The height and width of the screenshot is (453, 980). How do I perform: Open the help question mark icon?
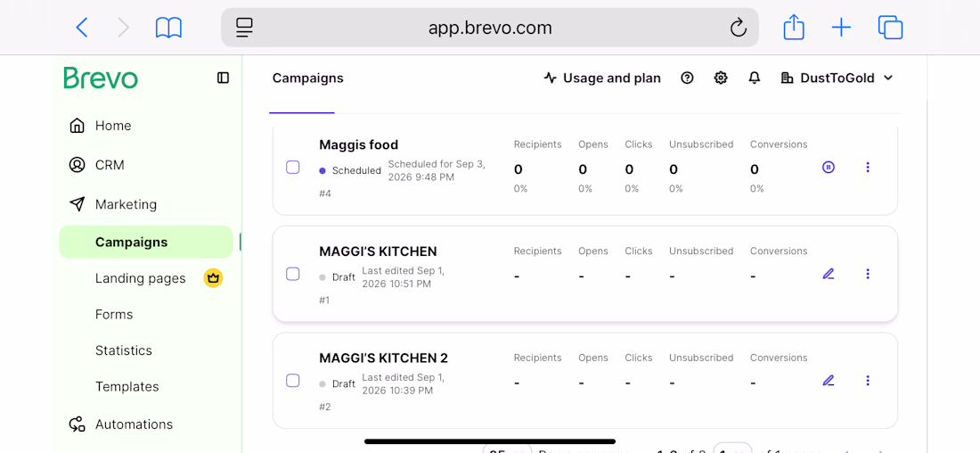click(688, 78)
